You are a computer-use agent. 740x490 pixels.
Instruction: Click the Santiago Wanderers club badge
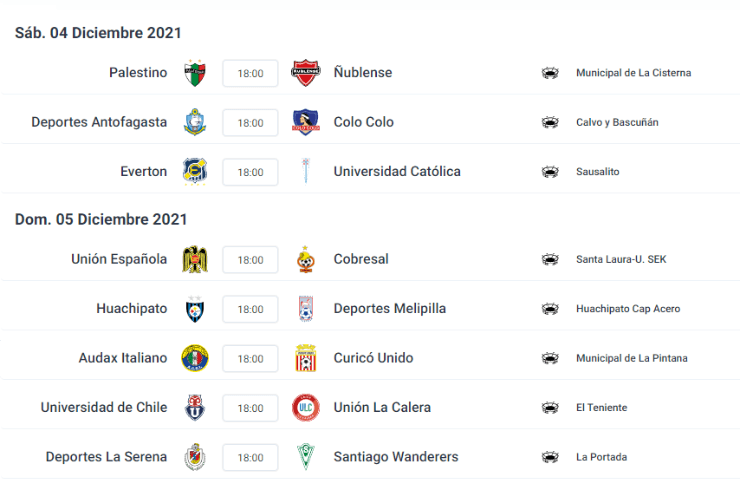coord(305,457)
